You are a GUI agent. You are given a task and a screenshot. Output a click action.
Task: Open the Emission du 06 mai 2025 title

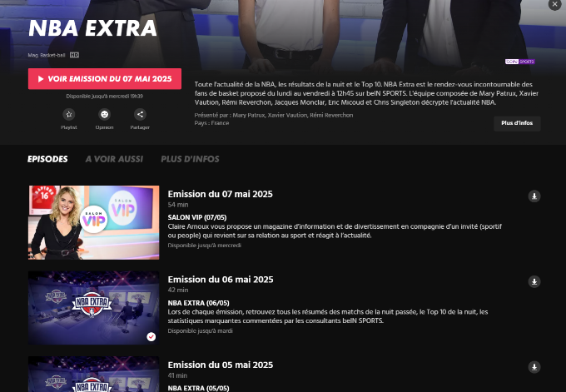[221, 280]
